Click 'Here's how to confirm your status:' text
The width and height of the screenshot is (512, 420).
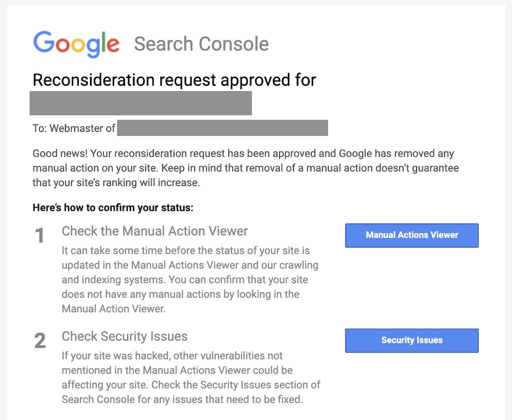click(x=113, y=208)
